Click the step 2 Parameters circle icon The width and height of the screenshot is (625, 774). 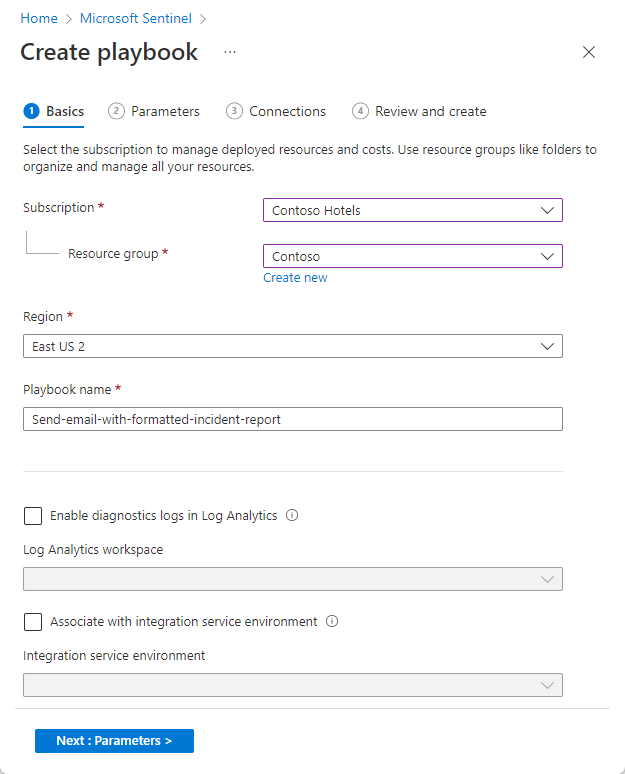point(117,111)
